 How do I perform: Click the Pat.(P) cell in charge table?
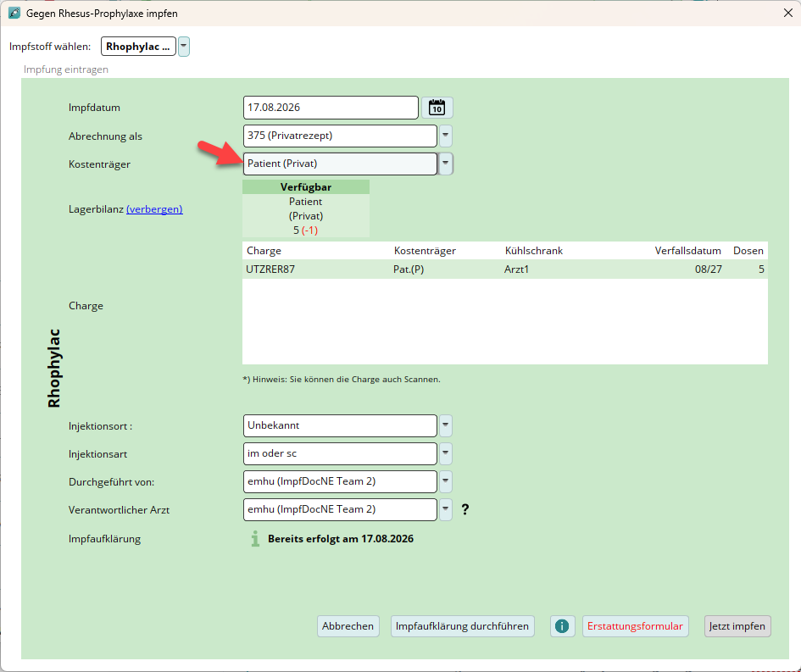409,269
